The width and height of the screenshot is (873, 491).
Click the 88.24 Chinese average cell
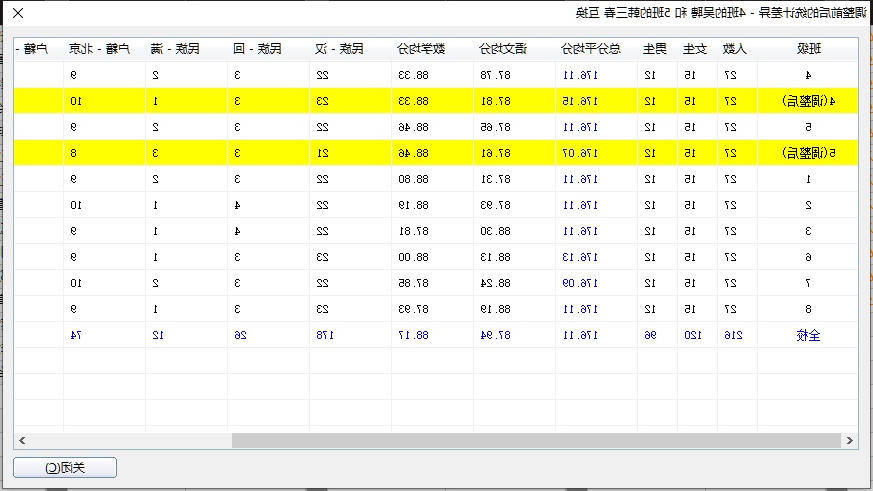pyautogui.click(x=514, y=283)
